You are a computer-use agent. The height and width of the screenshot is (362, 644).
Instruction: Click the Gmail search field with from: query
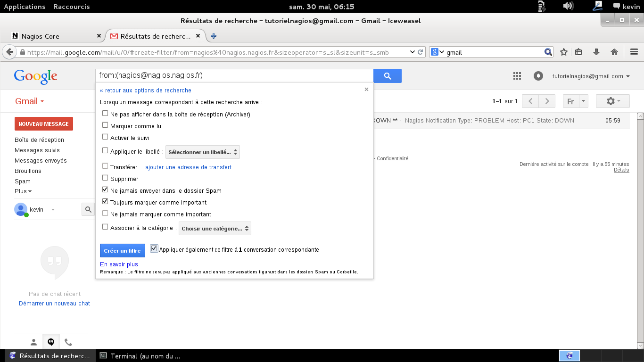click(x=234, y=75)
